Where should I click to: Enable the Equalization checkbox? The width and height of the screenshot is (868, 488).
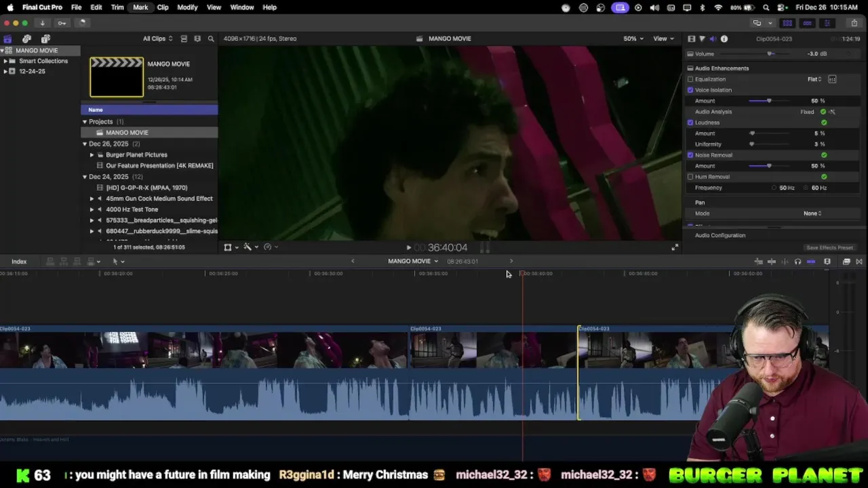coord(690,79)
